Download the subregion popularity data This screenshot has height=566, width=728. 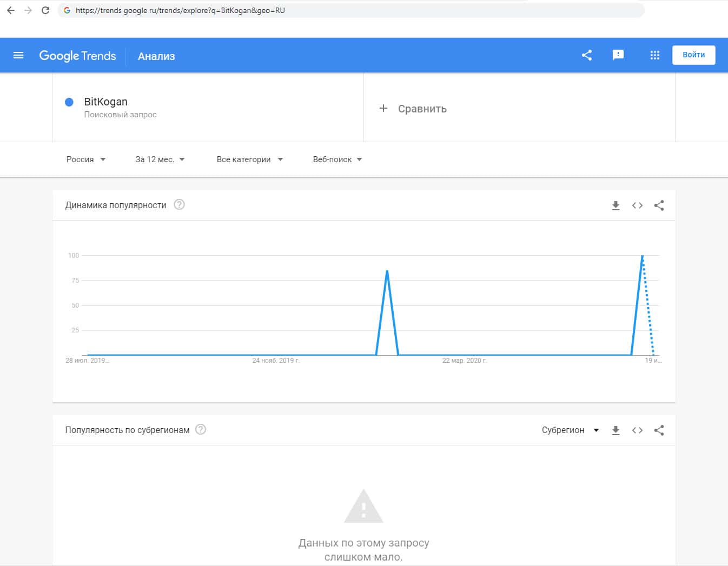click(x=616, y=430)
